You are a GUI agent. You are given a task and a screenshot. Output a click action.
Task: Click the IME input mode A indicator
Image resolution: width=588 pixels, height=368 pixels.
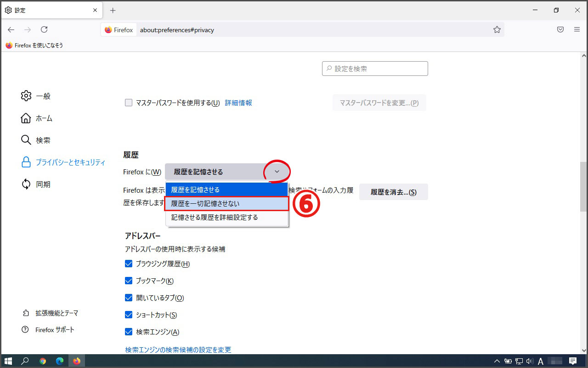541,361
